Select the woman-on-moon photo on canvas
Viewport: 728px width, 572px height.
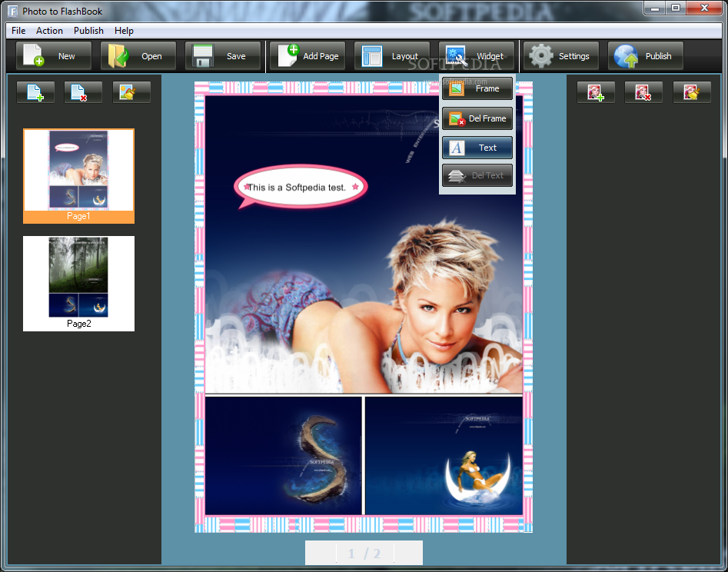point(444,455)
